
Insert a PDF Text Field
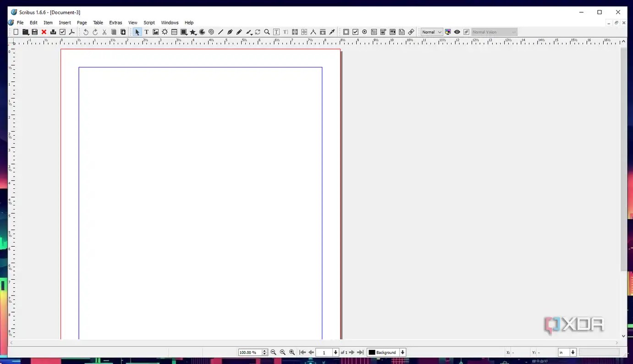pyautogui.click(x=374, y=32)
